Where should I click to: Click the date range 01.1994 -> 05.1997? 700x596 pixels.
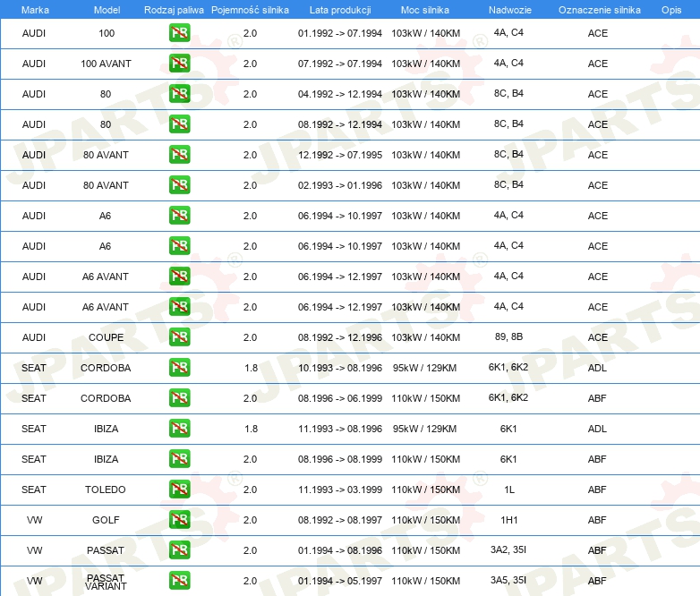(340, 581)
